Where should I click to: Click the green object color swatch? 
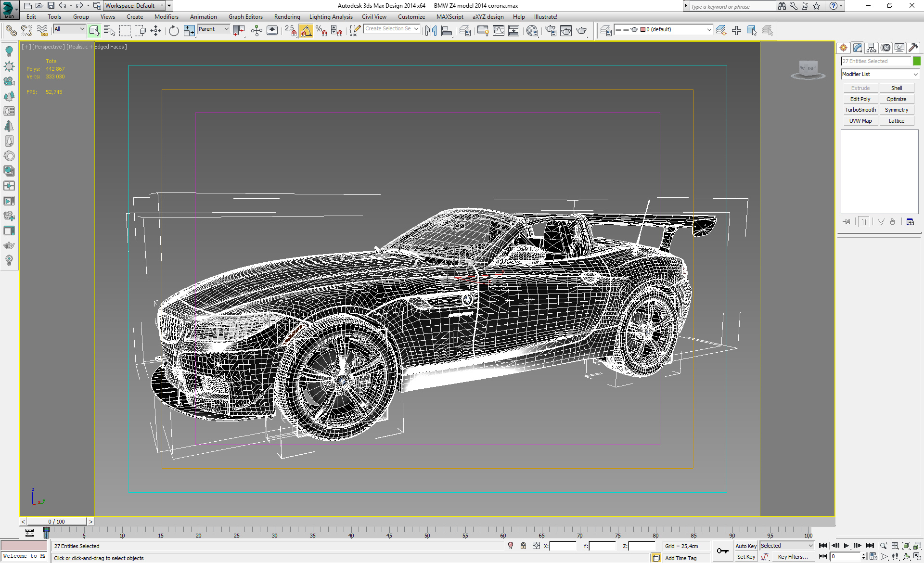917,61
